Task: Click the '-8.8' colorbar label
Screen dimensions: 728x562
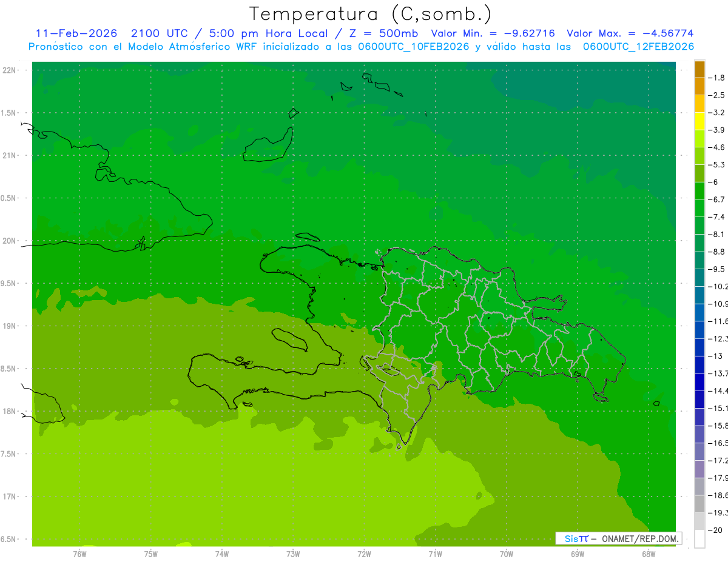Action: [x=718, y=252]
